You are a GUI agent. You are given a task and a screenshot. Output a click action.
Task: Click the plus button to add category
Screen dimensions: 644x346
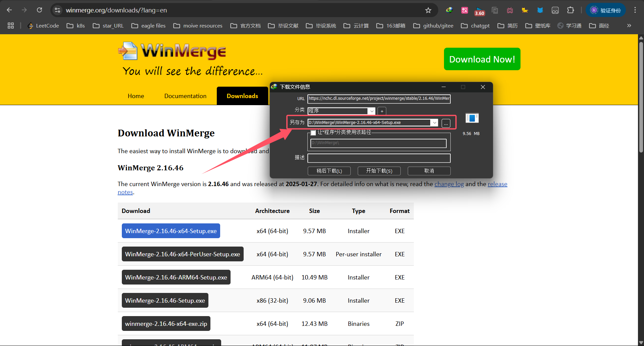(x=382, y=111)
